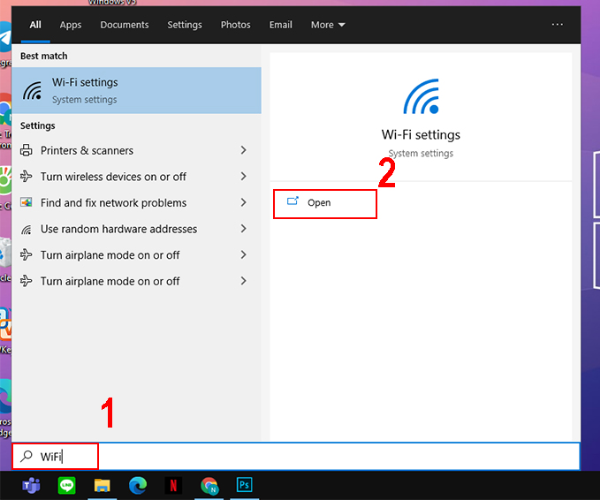Image resolution: width=600 pixels, height=500 pixels.
Task: Click Wi-Fi settings title in preview pane
Action: pyautogui.click(x=421, y=135)
